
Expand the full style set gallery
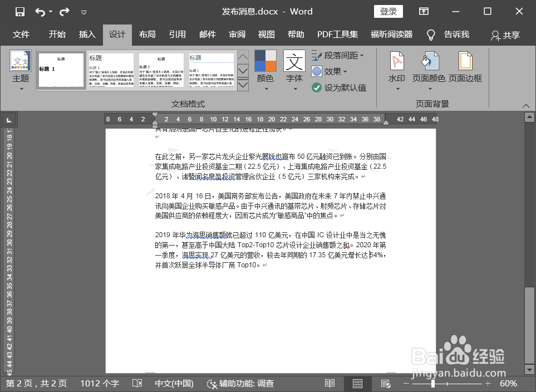point(243,85)
